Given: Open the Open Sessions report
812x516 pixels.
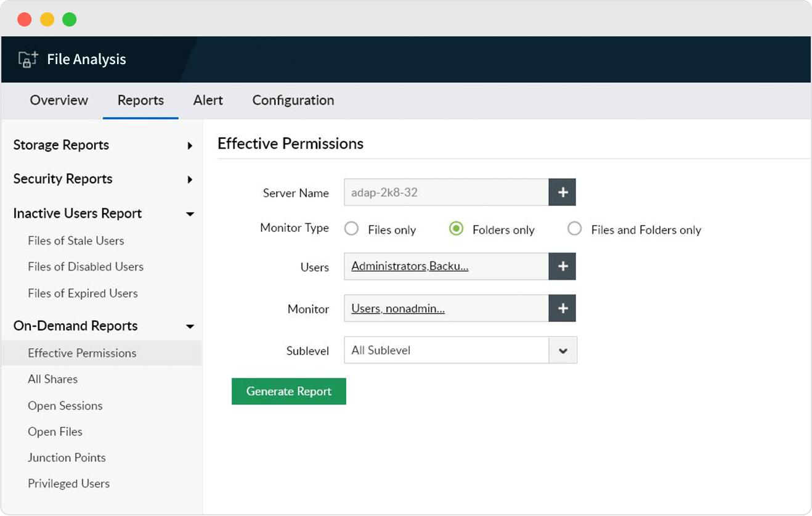Looking at the screenshot, I should pos(65,406).
